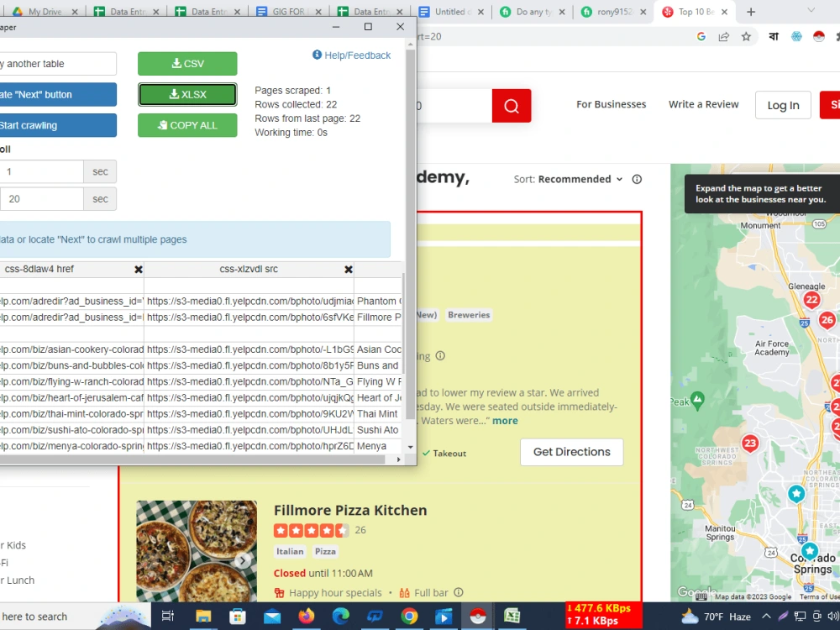Remove the css-8dlaw4 href column

[x=139, y=270]
